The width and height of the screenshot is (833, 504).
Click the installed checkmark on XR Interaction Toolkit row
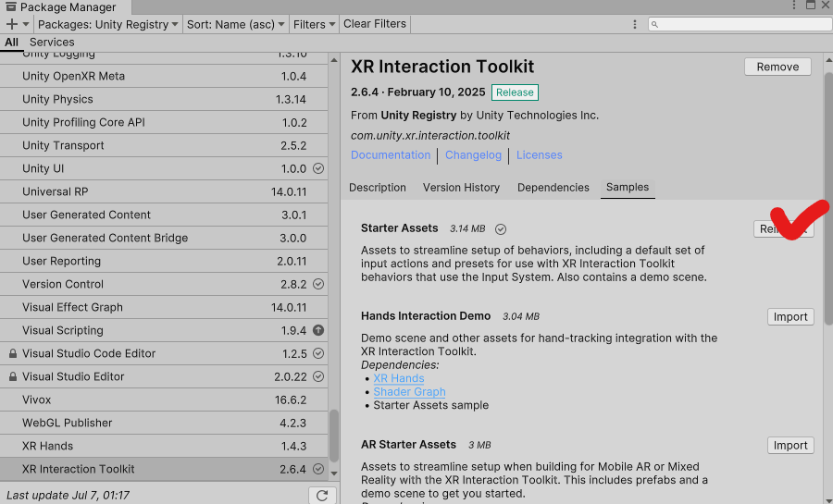click(318, 469)
